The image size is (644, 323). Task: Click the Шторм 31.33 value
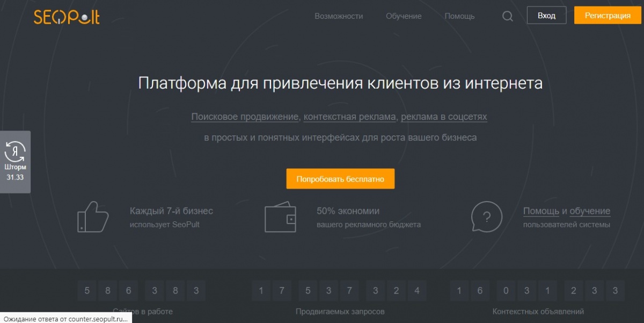click(15, 177)
